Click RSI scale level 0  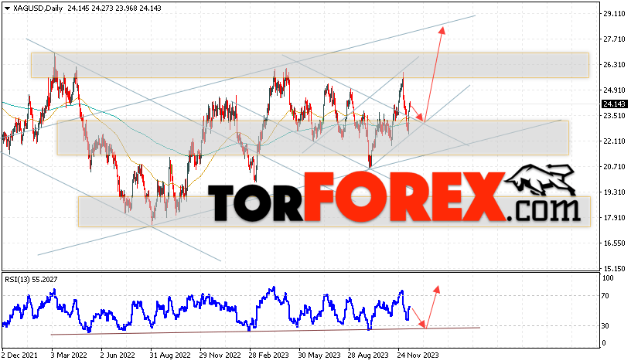pos(604,343)
